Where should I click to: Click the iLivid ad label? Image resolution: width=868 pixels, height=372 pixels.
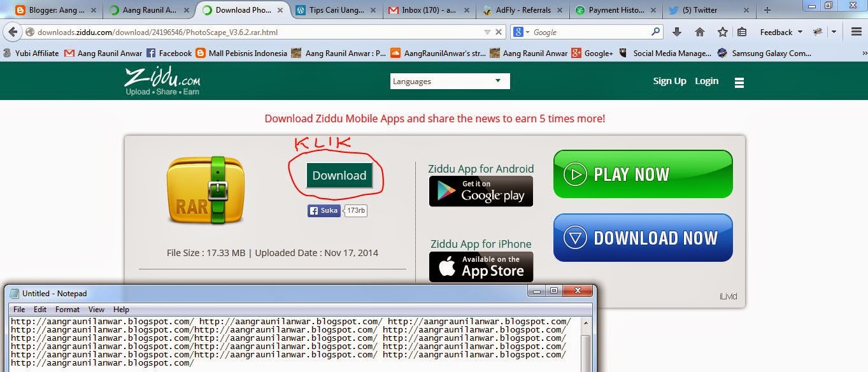click(x=728, y=296)
